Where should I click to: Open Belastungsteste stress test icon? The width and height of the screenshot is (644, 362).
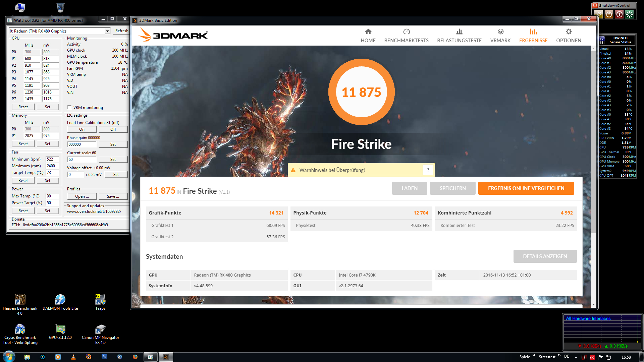click(459, 32)
